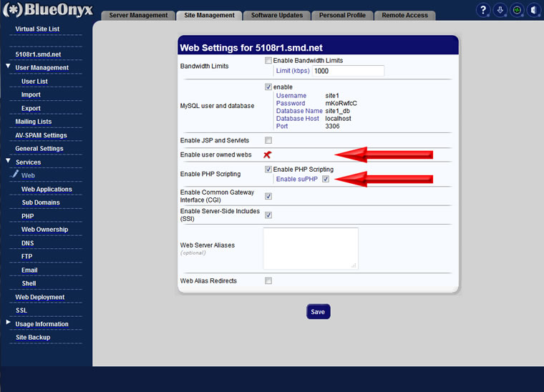Open the Export users page
Viewport: 544px width, 392px height.
click(x=31, y=109)
